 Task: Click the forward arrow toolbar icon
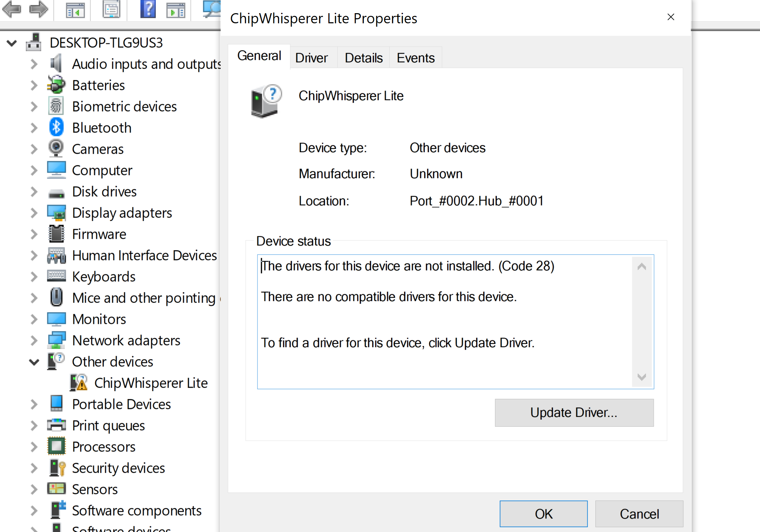pyautogui.click(x=39, y=9)
